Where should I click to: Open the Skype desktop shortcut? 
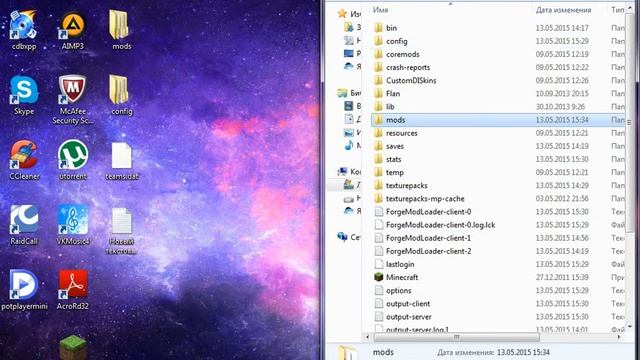tap(24, 95)
